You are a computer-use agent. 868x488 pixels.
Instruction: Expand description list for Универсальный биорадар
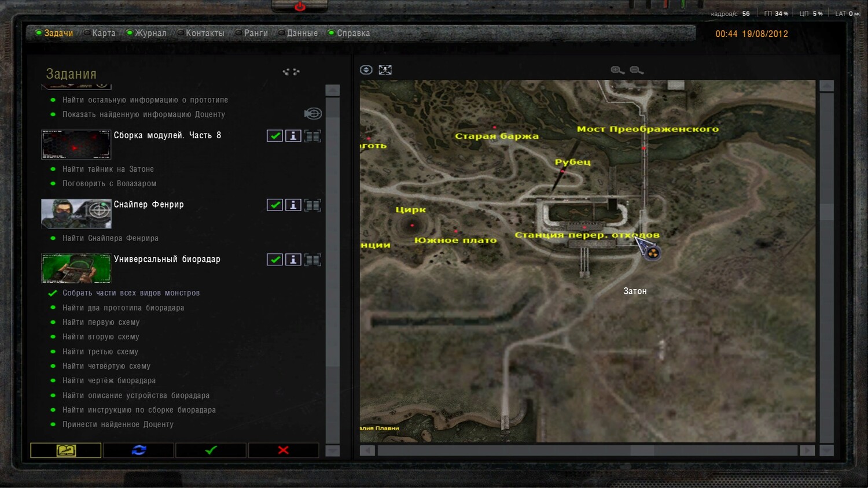[x=312, y=260]
